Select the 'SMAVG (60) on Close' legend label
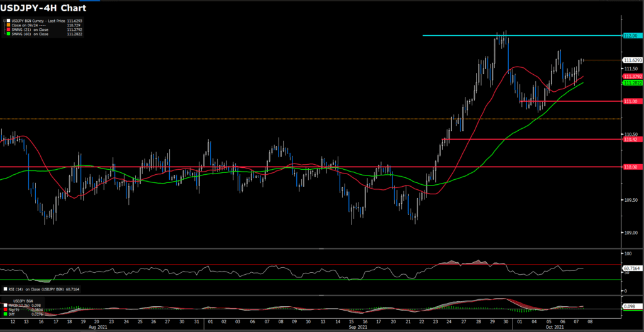 30,34
